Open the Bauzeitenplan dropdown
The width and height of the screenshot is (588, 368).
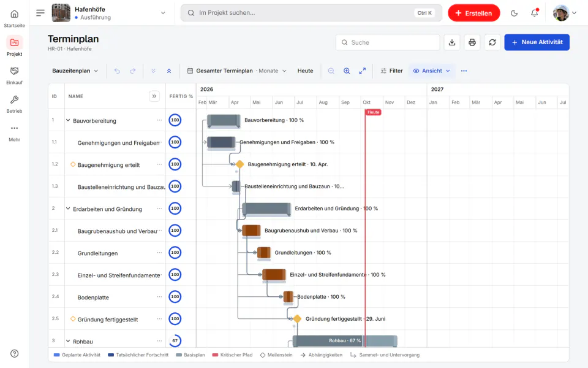coord(75,71)
